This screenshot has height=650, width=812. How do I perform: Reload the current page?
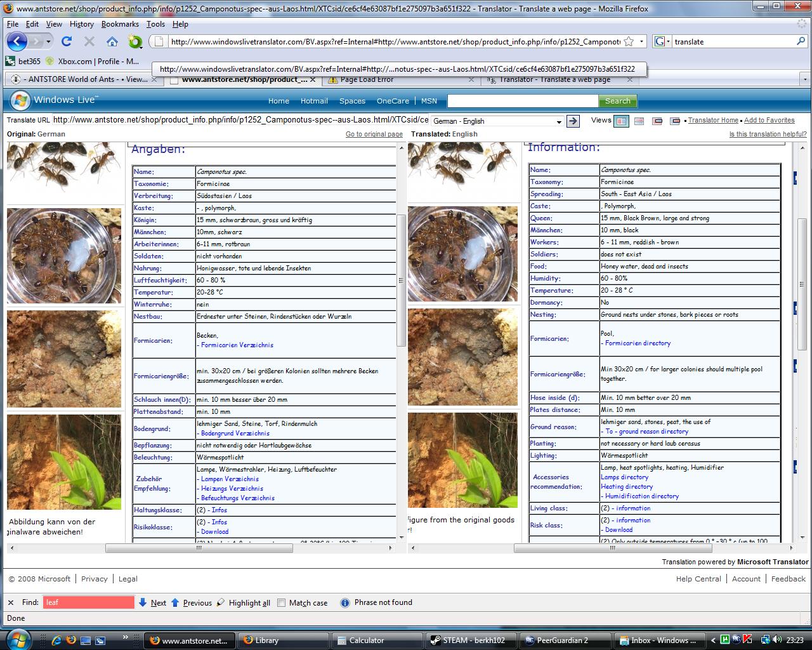point(67,42)
